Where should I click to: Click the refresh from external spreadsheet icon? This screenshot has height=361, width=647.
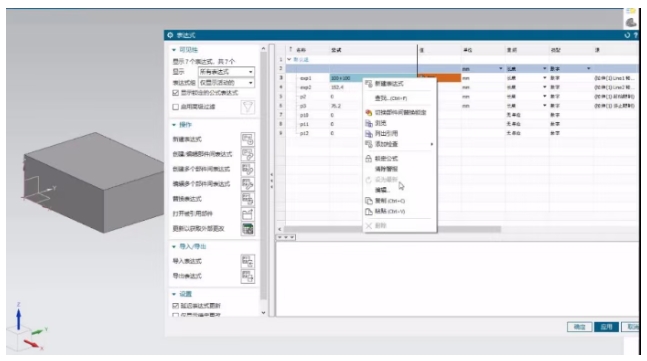248,229
